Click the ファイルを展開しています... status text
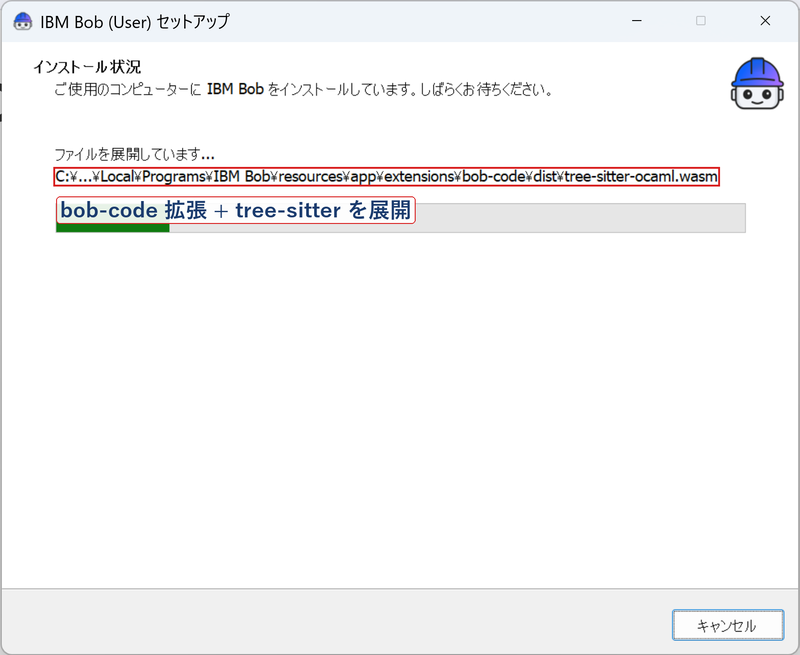The width and height of the screenshot is (800, 655). (135, 154)
